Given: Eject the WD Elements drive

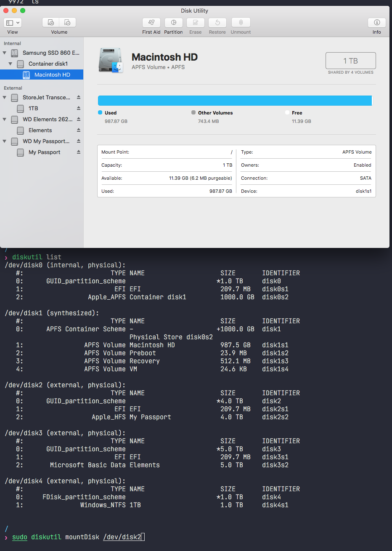Looking at the screenshot, I should coord(79,119).
